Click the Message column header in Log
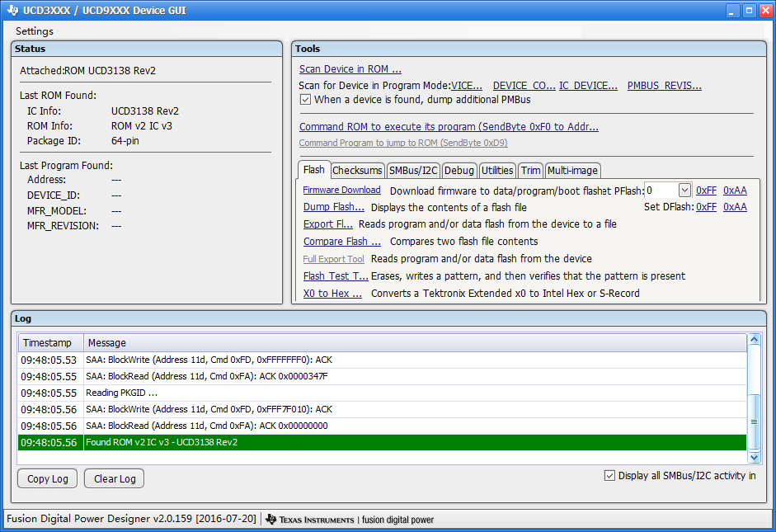Screen dimensions: 776x532 click(415, 343)
